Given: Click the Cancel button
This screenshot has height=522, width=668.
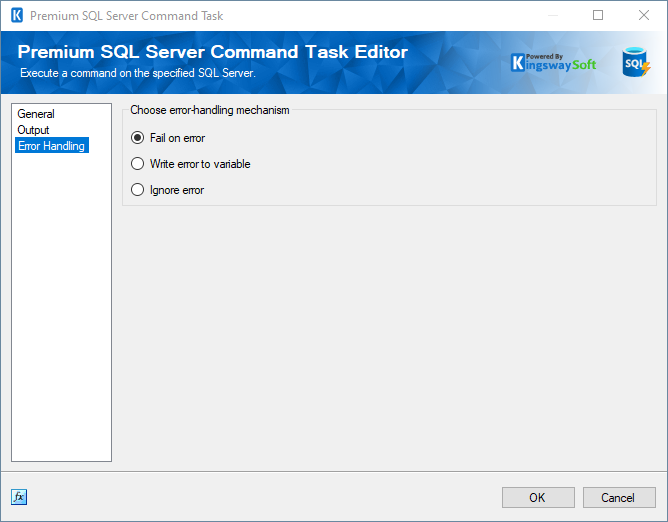Looking at the screenshot, I should click(619, 498).
